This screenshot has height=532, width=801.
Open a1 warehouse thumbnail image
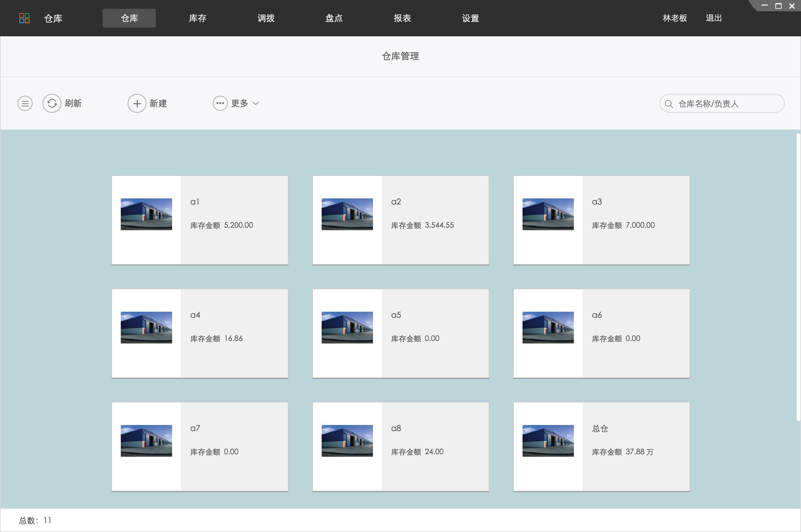146,214
